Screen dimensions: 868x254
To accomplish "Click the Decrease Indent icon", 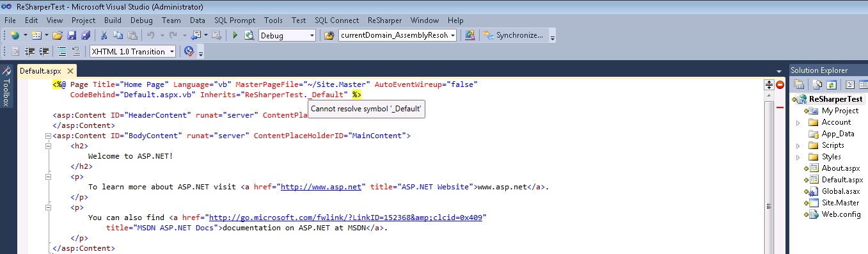I will 30,51.
